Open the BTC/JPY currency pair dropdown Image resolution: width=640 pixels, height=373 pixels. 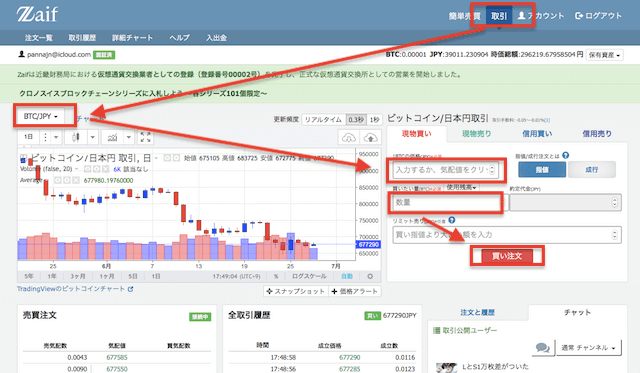pyautogui.click(x=40, y=116)
